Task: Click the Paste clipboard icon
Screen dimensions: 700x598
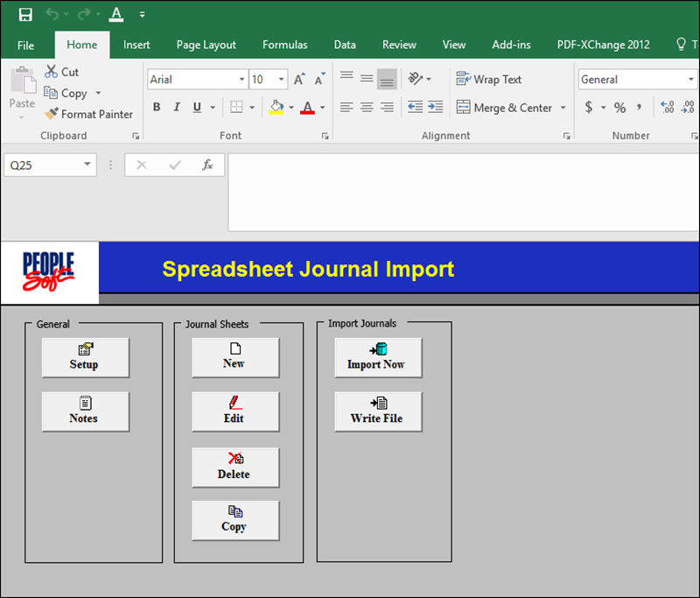Action: point(23,81)
